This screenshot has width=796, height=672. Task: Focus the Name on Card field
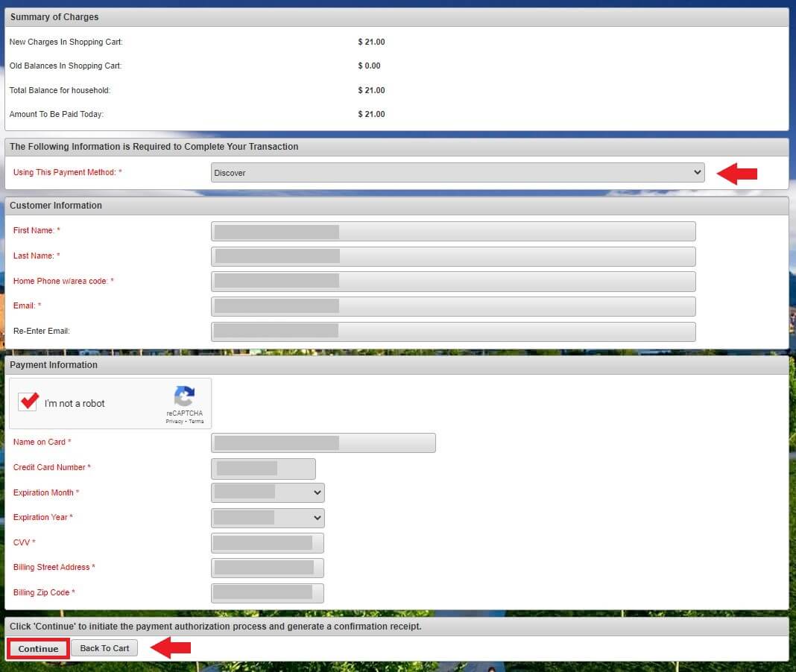click(323, 443)
